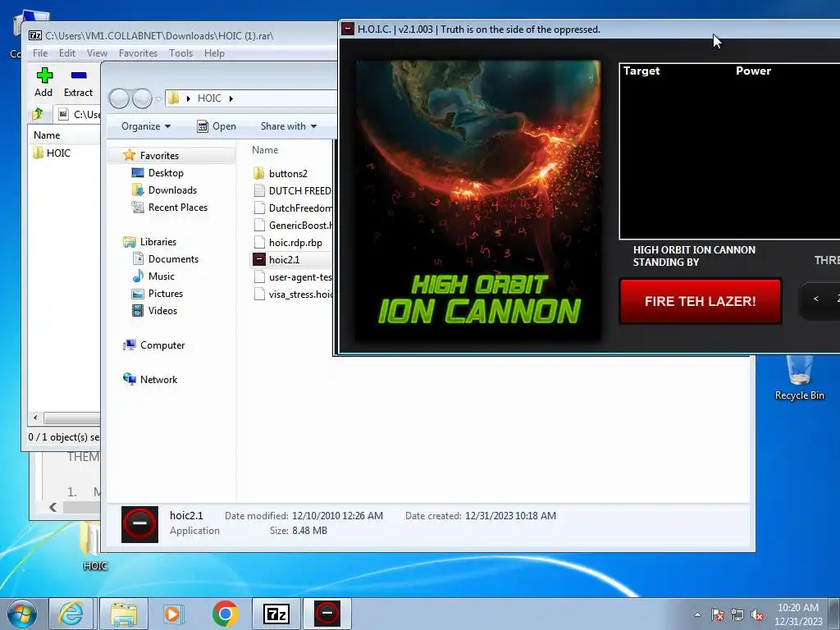840x630 pixels.
Task: Open Pictures library
Action: tap(165, 294)
